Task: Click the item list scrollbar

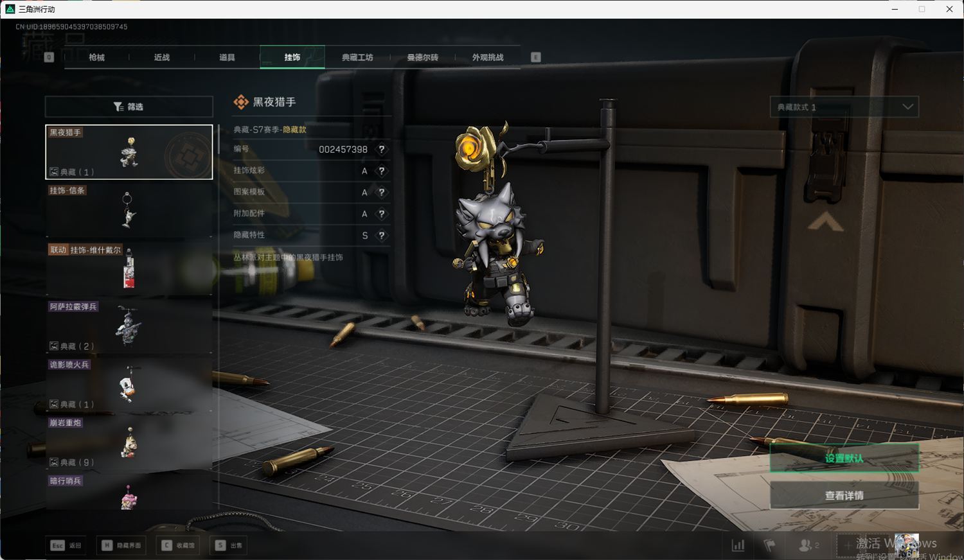Action: tap(219, 138)
